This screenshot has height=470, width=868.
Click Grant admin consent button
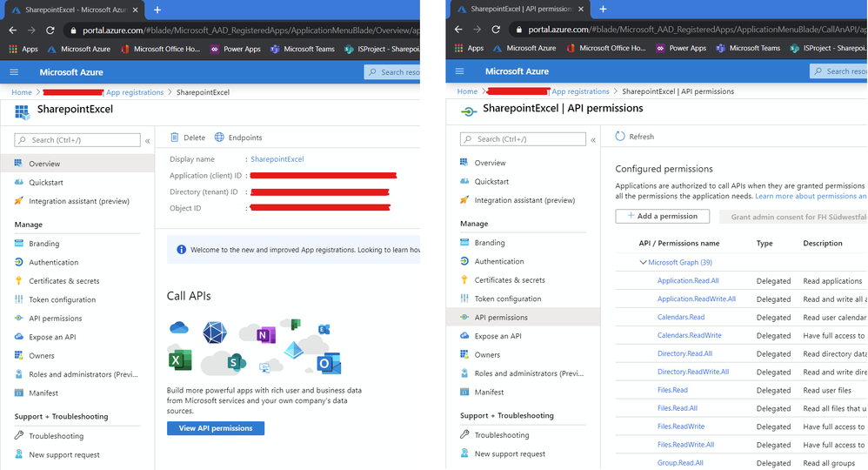tap(793, 217)
